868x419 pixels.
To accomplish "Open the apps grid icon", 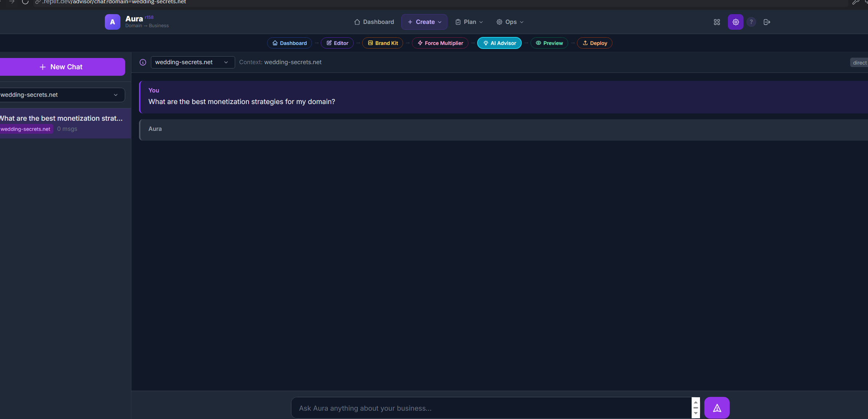I will [x=717, y=22].
